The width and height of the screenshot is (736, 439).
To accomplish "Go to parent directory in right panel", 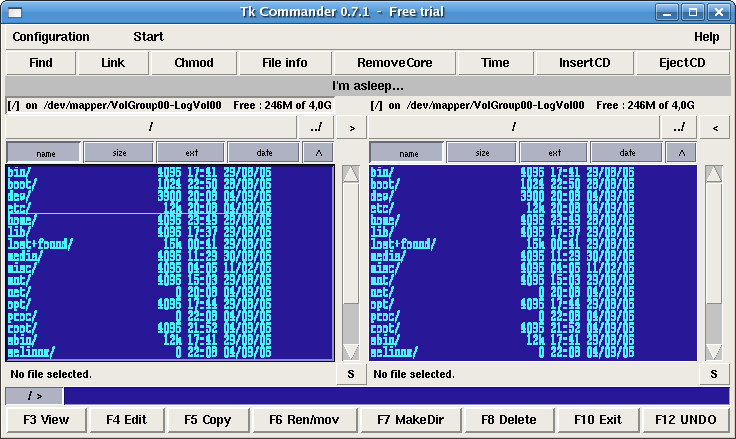I will point(679,127).
